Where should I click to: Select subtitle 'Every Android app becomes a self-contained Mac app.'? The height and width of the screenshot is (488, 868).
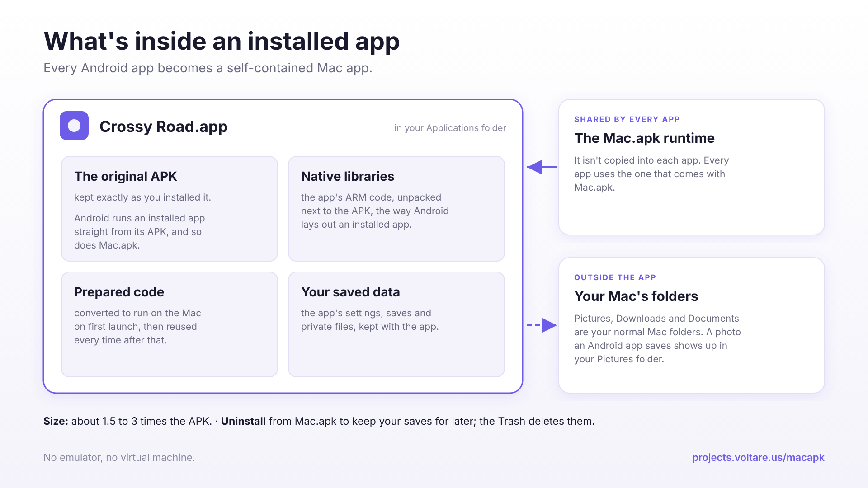coord(208,68)
